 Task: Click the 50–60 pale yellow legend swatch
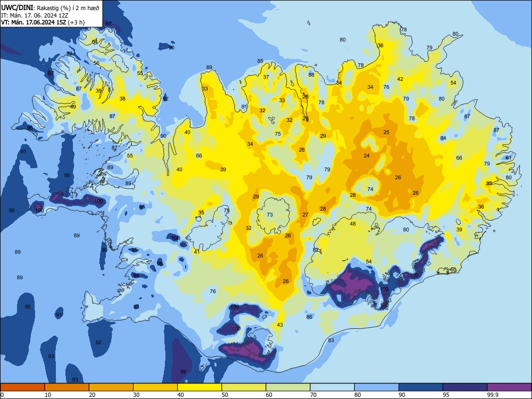pyautogui.click(x=244, y=387)
